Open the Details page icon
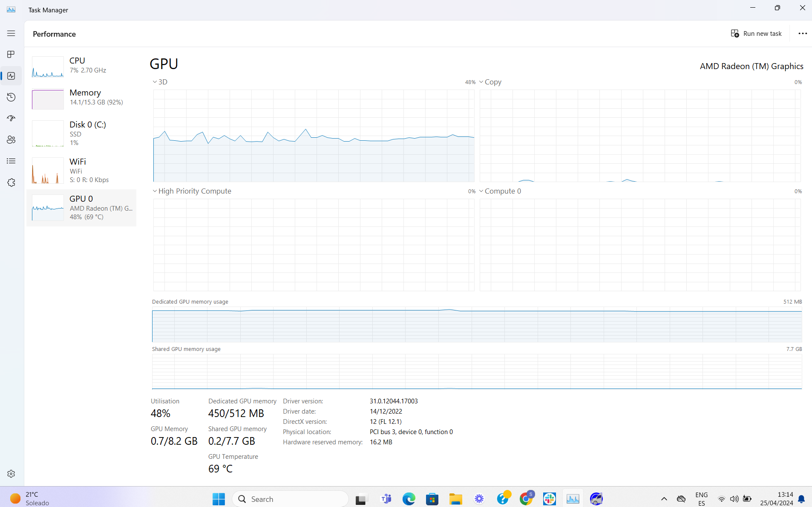The width and height of the screenshot is (812, 507). click(11, 161)
